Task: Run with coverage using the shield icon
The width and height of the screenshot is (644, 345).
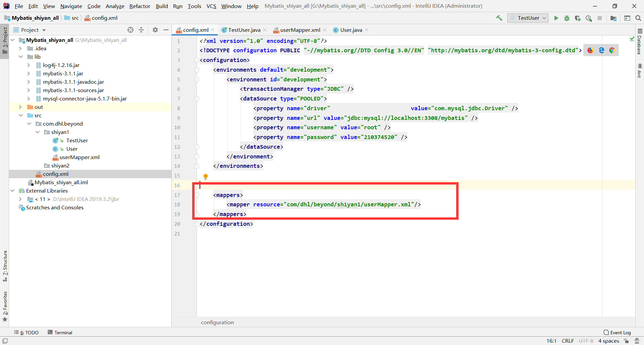Action: [x=578, y=18]
